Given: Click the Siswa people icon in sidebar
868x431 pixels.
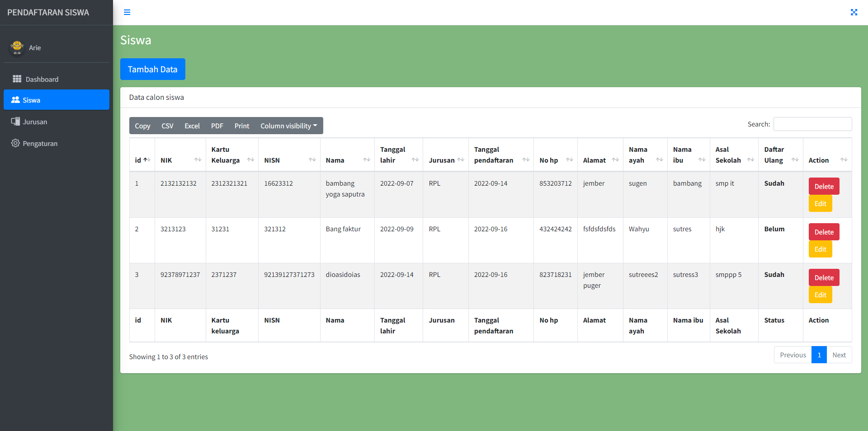Looking at the screenshot, I should [15, 100].
